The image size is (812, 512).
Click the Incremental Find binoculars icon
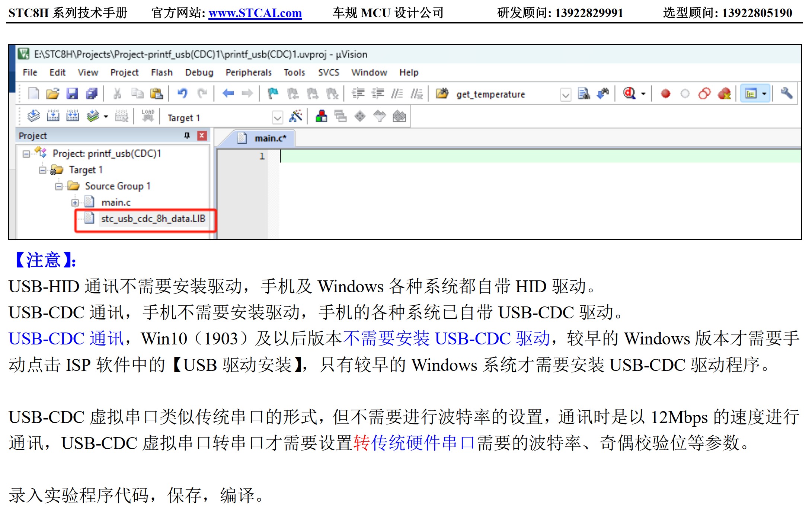click(x=603, y=93)
